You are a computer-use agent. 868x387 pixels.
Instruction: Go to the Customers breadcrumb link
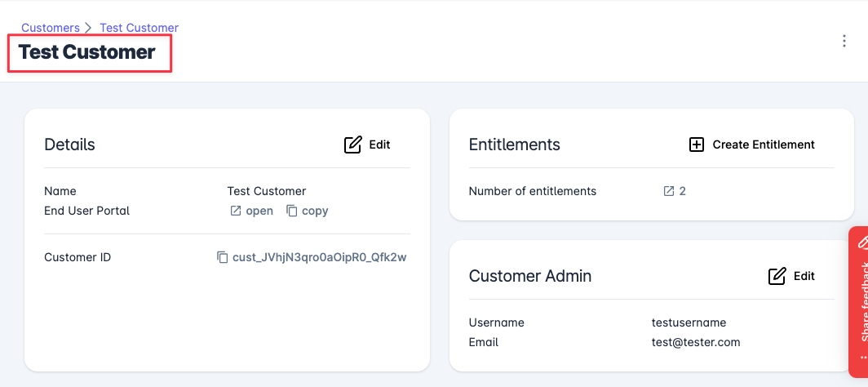pyautogui.click(x=51, y=28)
